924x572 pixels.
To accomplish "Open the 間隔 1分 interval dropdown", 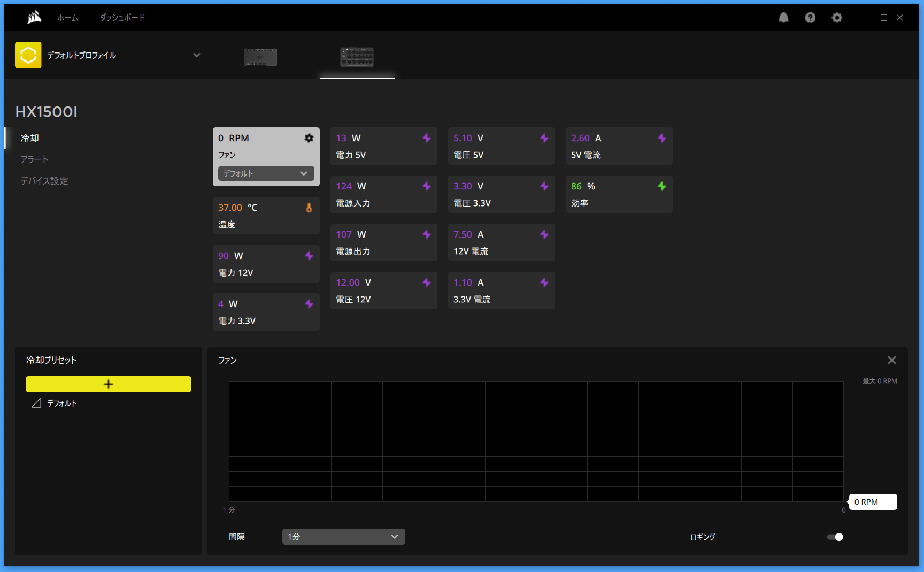I will point(344,537).
